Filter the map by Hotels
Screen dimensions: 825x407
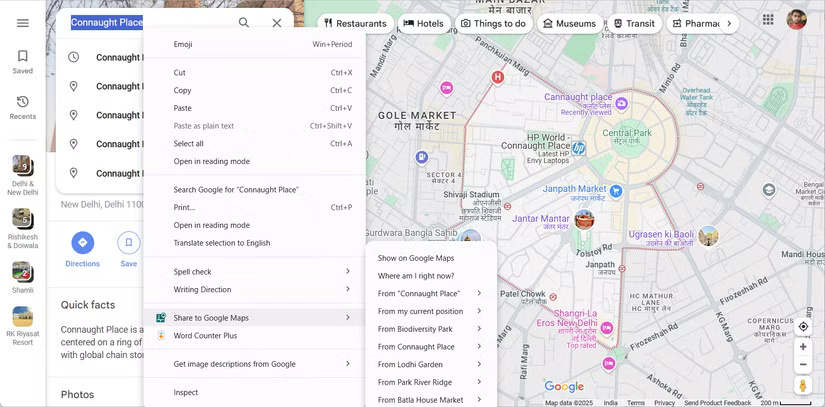423,23
